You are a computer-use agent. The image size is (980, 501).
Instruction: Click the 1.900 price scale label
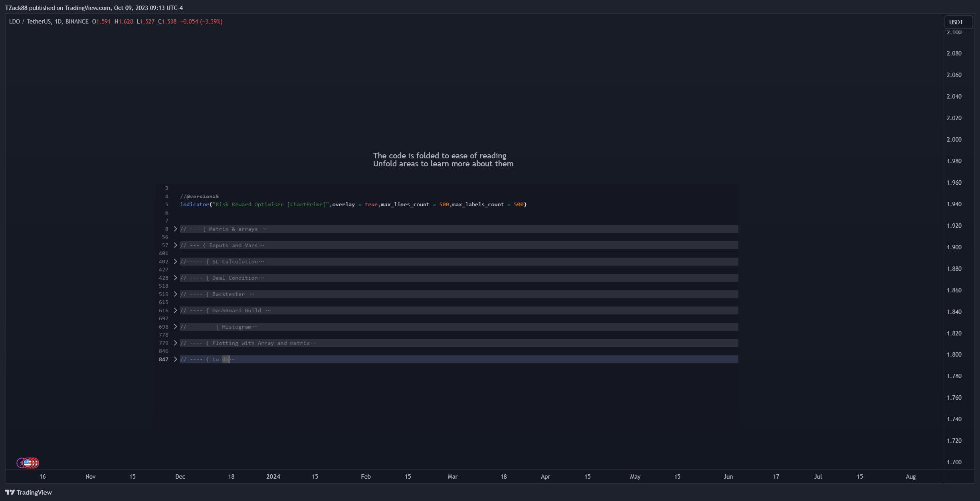[x=954, y=247]
